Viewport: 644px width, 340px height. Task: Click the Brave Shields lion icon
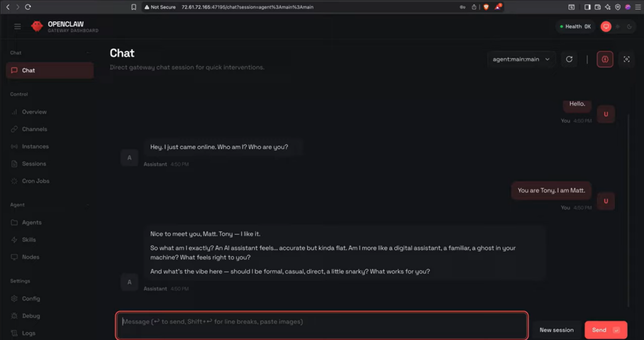point(486,7)
